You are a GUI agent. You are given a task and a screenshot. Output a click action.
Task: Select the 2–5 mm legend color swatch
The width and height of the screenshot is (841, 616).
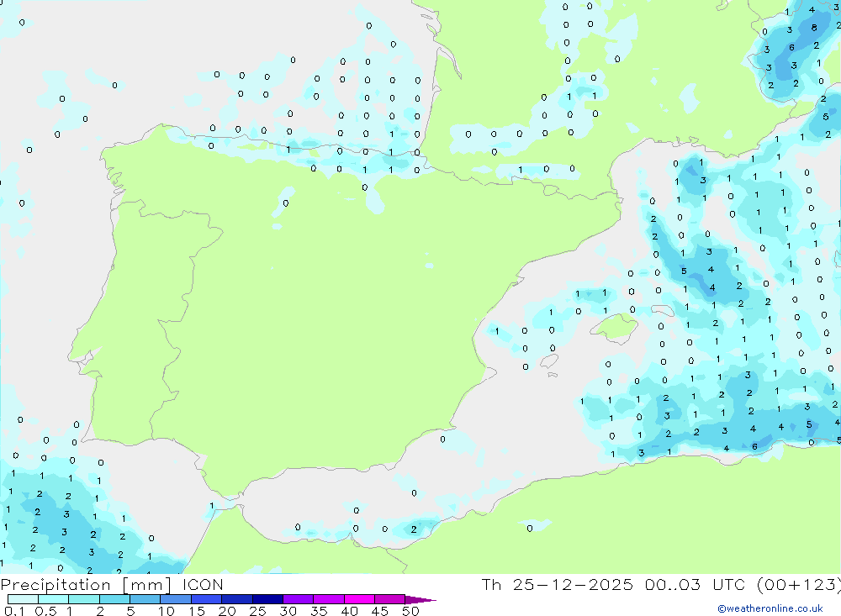114,599
